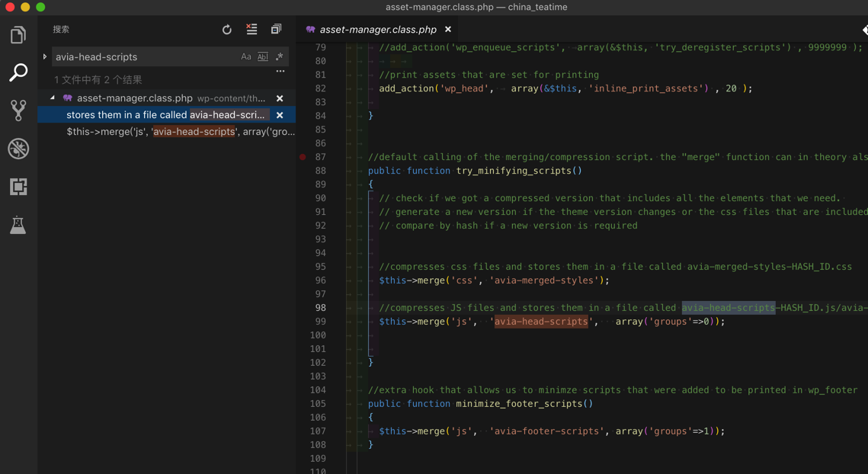Open the Source Control view
The height and width of the screenshot is (474, 868).
(x=18, y=110)
